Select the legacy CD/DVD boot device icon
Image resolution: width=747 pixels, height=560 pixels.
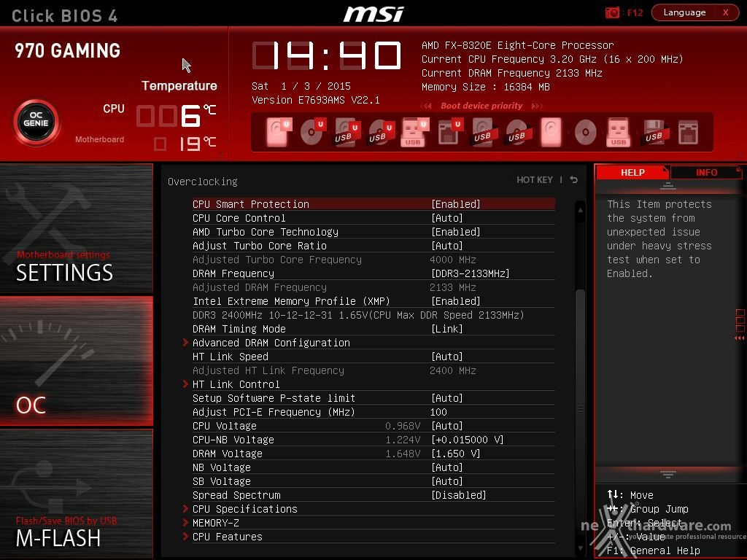[x=585, y=131]
